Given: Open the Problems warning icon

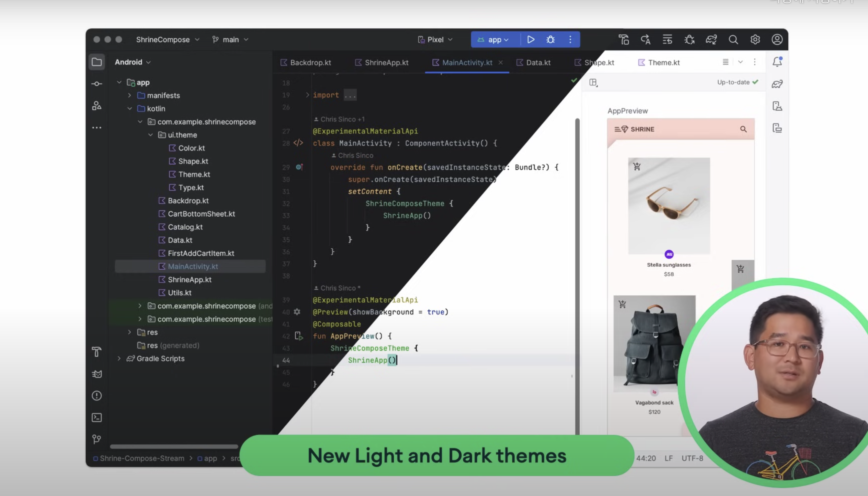Looking at the screenshot, I should [97, 396].
